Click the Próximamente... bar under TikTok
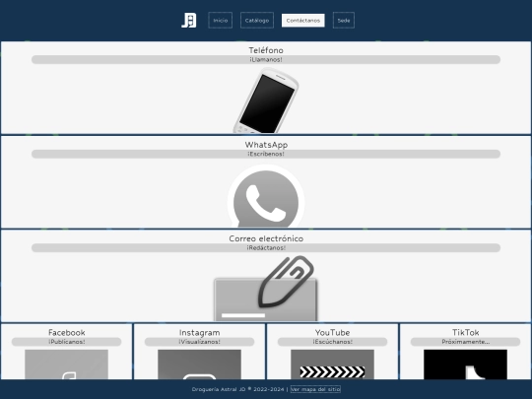532x399 pixels. pos(465,342)
